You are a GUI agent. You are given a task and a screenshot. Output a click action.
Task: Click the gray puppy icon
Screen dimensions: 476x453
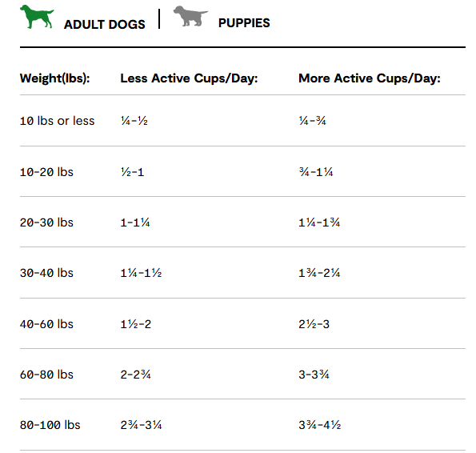pos(190,16)
